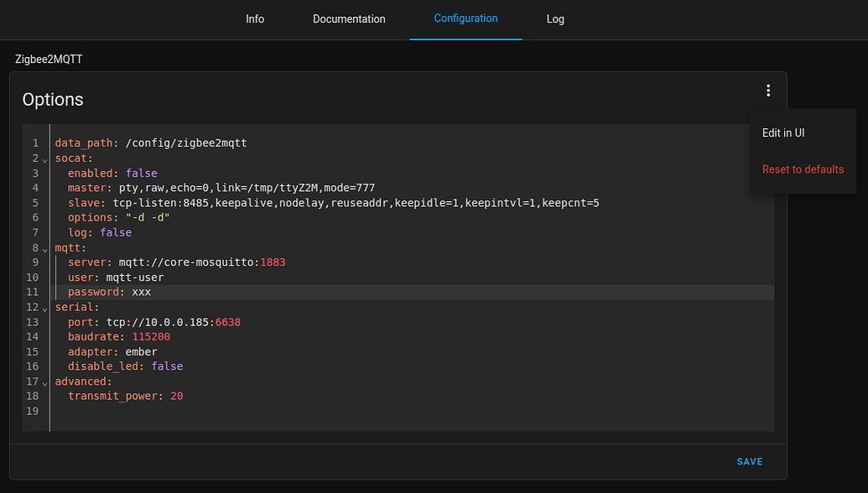Click the SAVE button
Screen dimensions: 868x493
coord(749,461)
